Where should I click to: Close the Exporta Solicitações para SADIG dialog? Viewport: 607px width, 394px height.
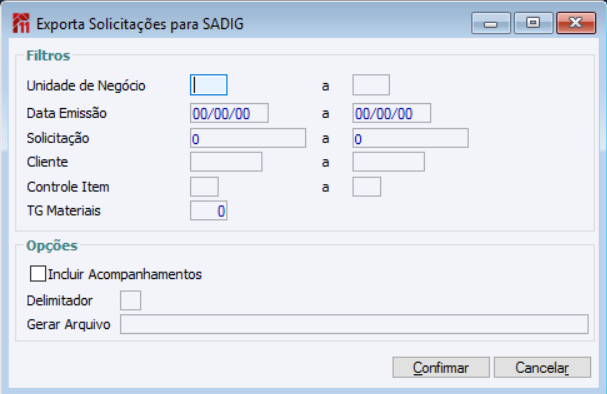(x=576, y=23)
